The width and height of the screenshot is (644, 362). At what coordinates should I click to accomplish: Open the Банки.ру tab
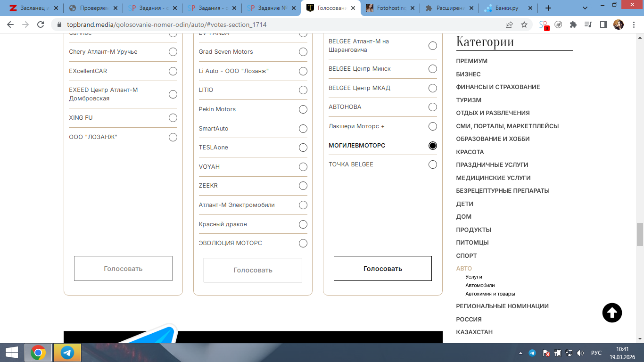pos(508,8)
